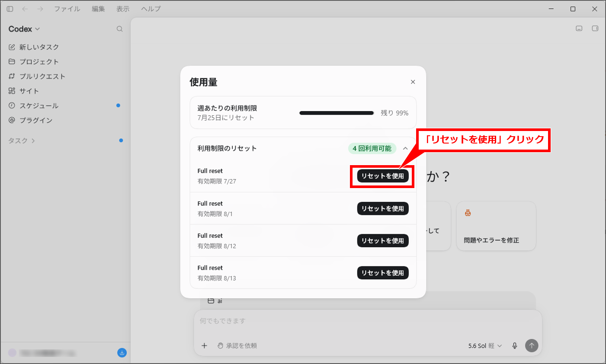Click the 新しいタスク pencil icon
Image resolution: width=606 pixels, height=364 pixels.
(x=12, y=47)
